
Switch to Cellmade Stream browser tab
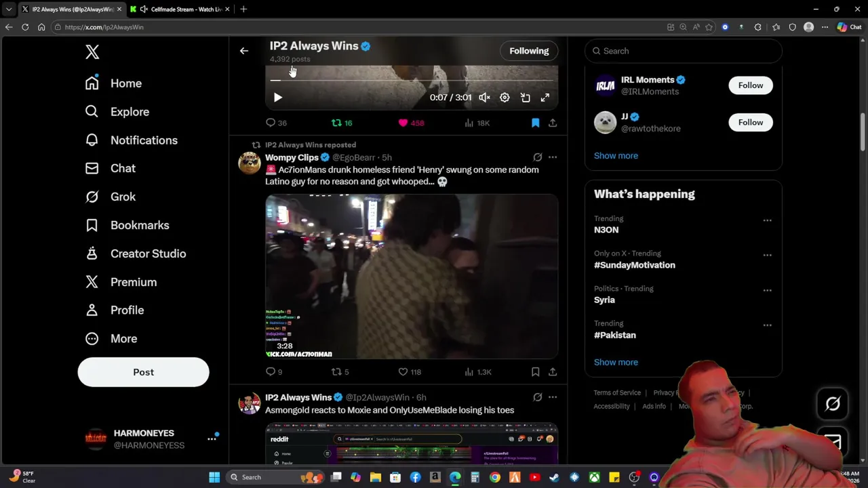coord(180,9)
